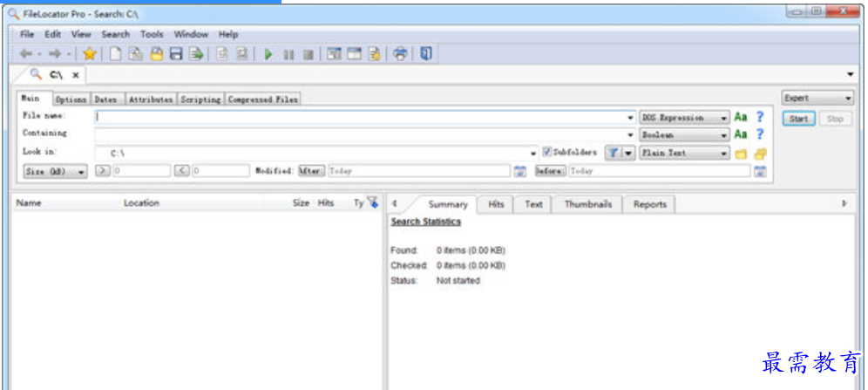
Task: Open the Plain Text dropdown
Action: click(x=685, y=153)
